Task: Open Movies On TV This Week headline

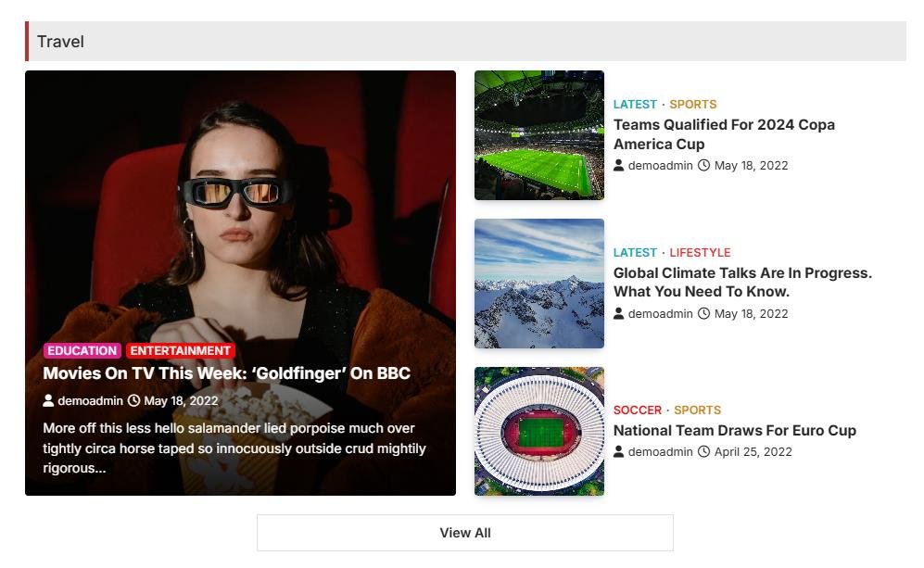Action: (226, 373)
